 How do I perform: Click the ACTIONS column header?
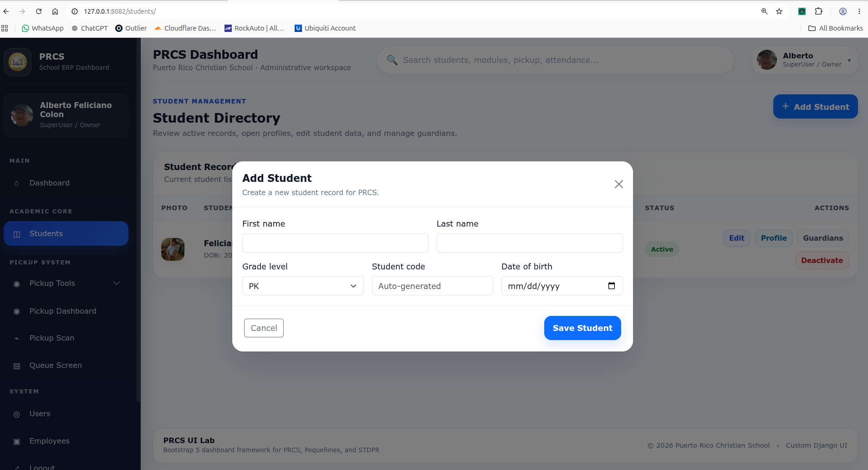832,208
